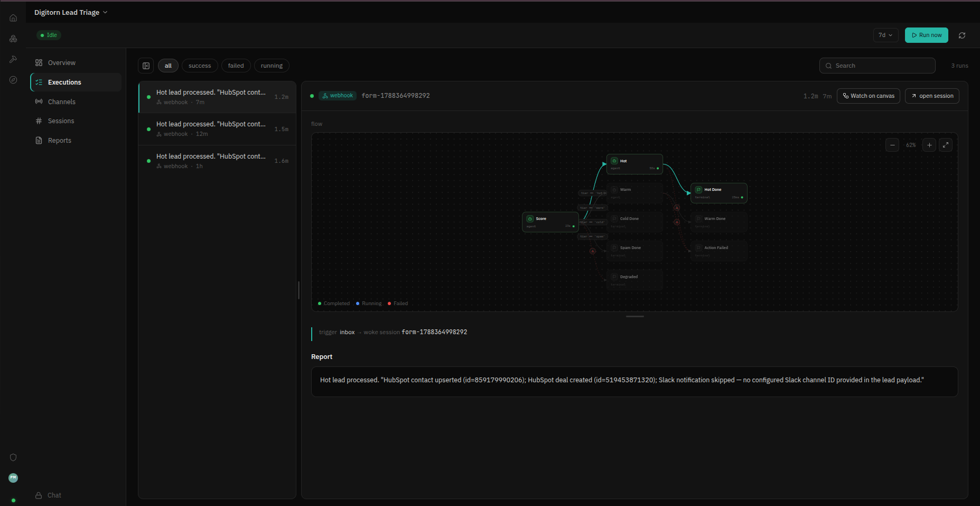Select the run from 7m ago
Viewport: 980px width, 506px height.
pos(217,97)
